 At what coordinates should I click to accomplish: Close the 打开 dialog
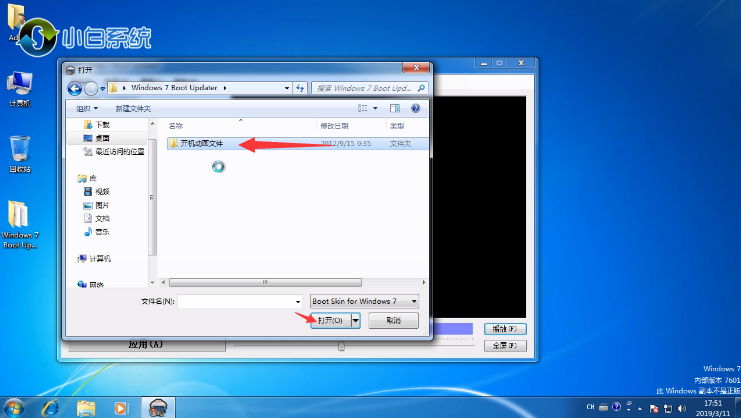[x=416, y=68]
